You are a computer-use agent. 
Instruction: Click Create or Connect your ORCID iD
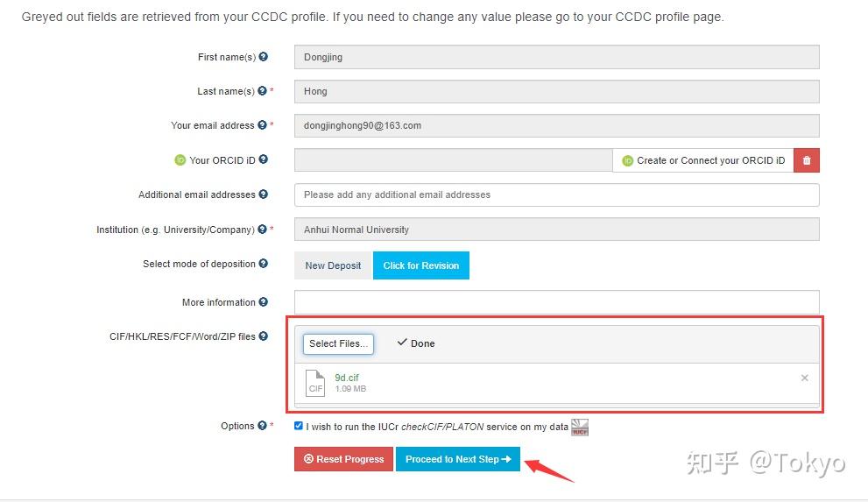coord(703,160)
